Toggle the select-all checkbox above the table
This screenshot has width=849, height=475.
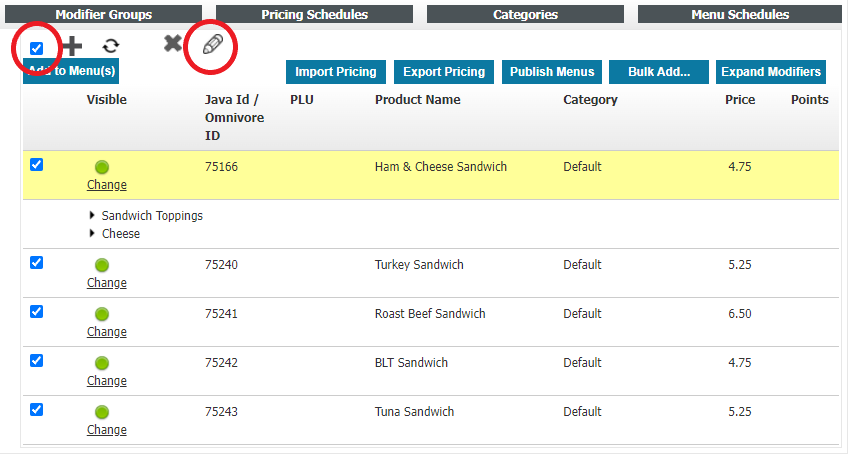click(36, 49)
